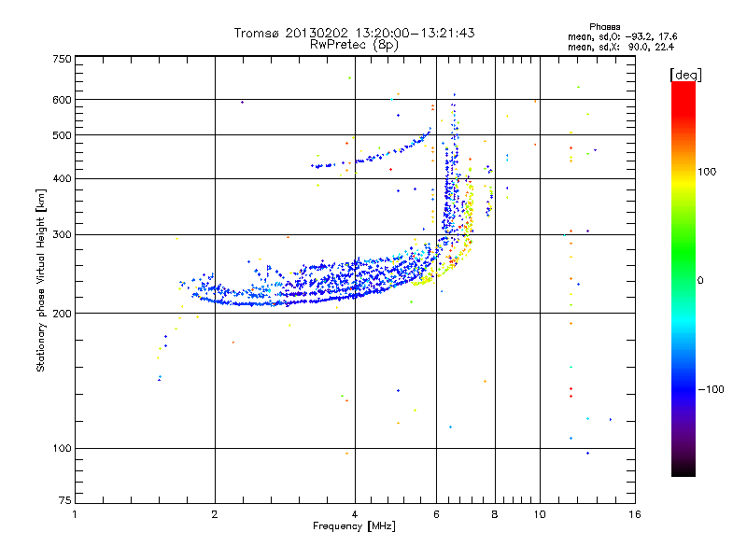Click the x-axis tick label '4'

(355, 514)
